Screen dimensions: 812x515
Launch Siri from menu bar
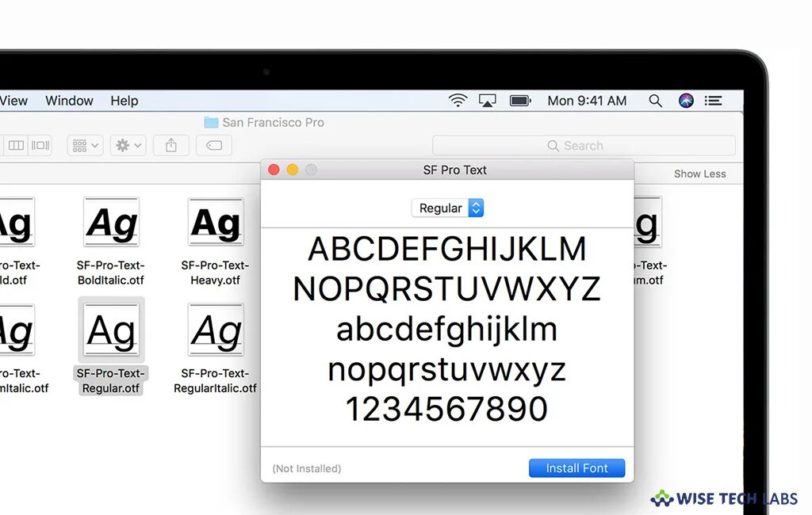pyautogui.click(x=686, y=101)
